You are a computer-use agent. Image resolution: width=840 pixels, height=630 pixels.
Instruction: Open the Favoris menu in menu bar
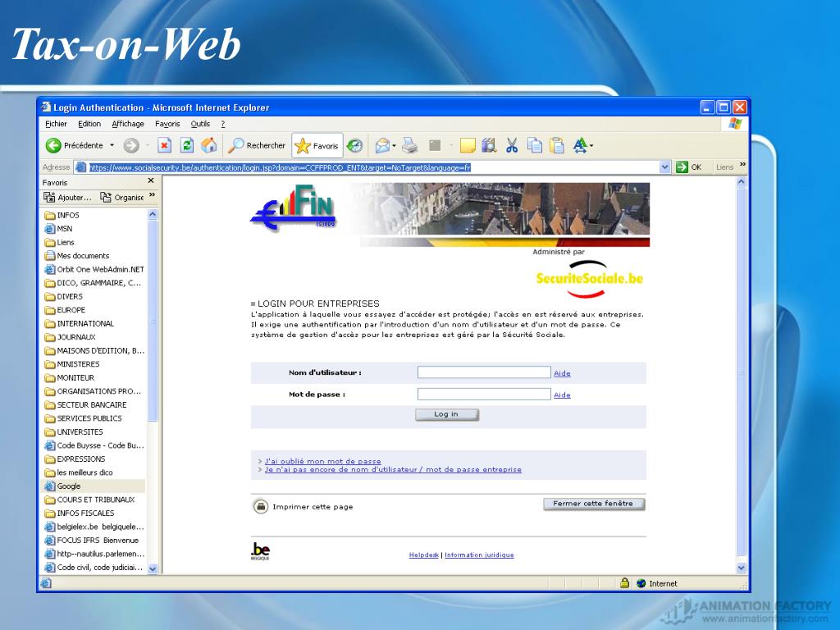point(167,124)
